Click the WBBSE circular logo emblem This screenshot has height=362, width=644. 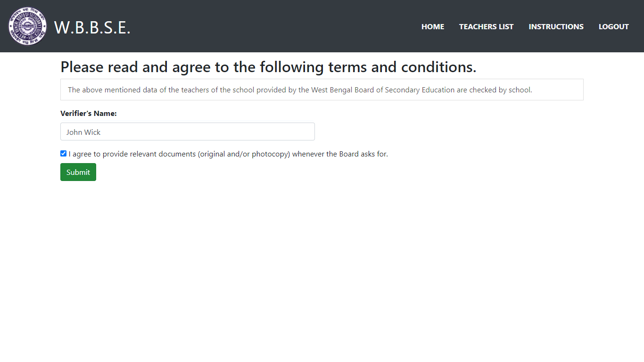pos(27,26)
